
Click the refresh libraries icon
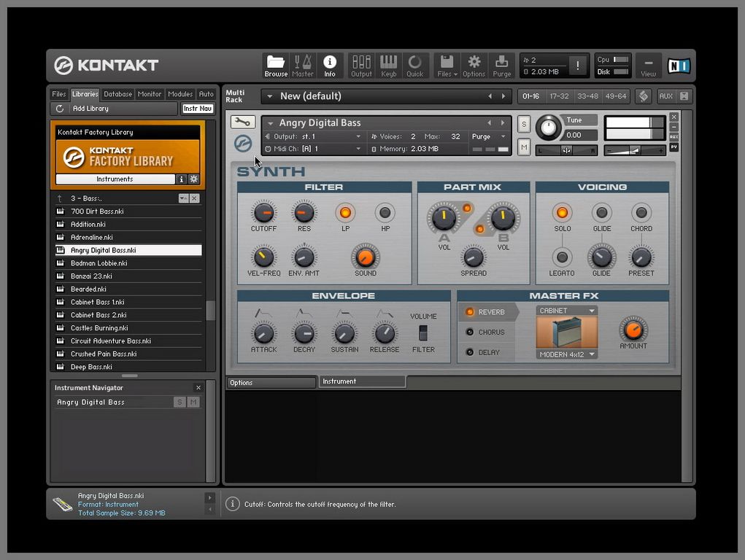[60, 109]
